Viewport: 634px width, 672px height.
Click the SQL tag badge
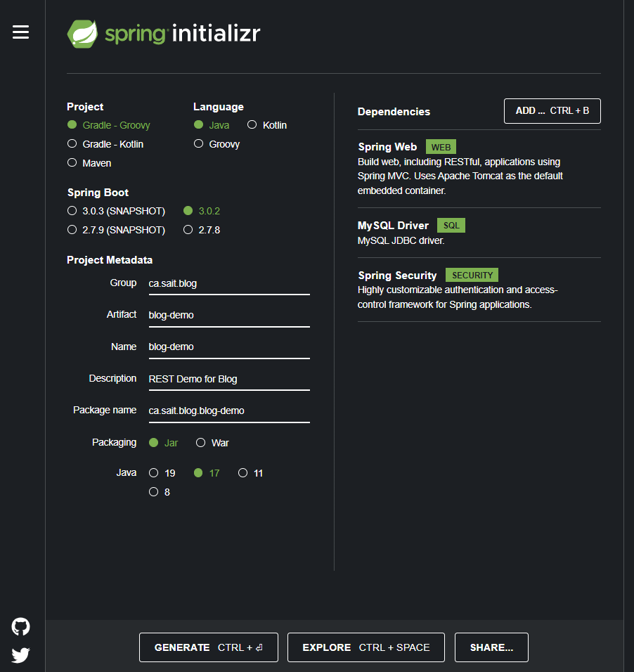click(451, 226)
